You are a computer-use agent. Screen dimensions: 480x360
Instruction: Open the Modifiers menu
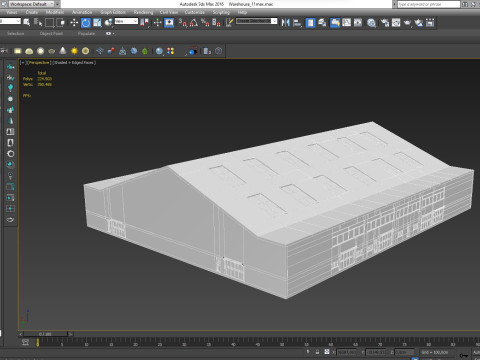55,12
